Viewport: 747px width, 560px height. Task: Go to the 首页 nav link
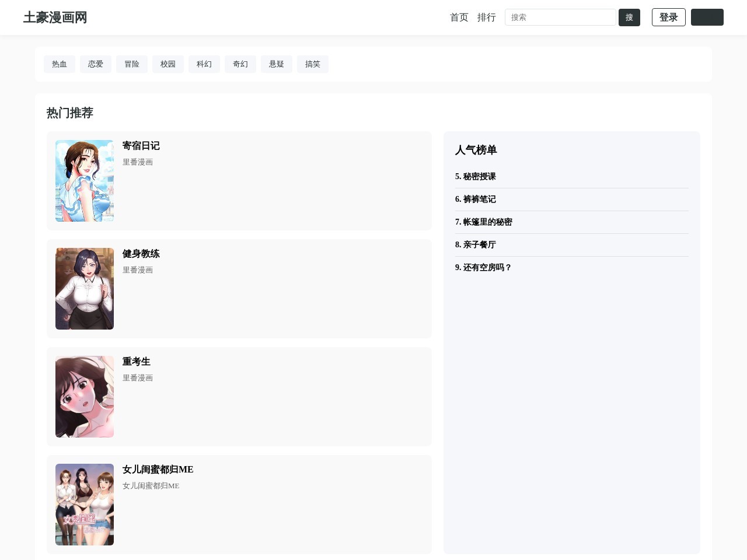[x=459, y=17]
